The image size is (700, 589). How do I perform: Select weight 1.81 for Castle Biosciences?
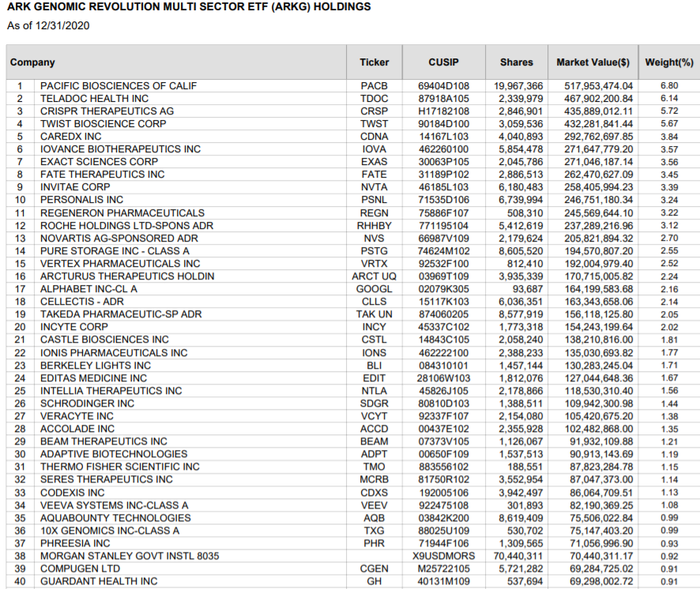[x=670, y=340]
